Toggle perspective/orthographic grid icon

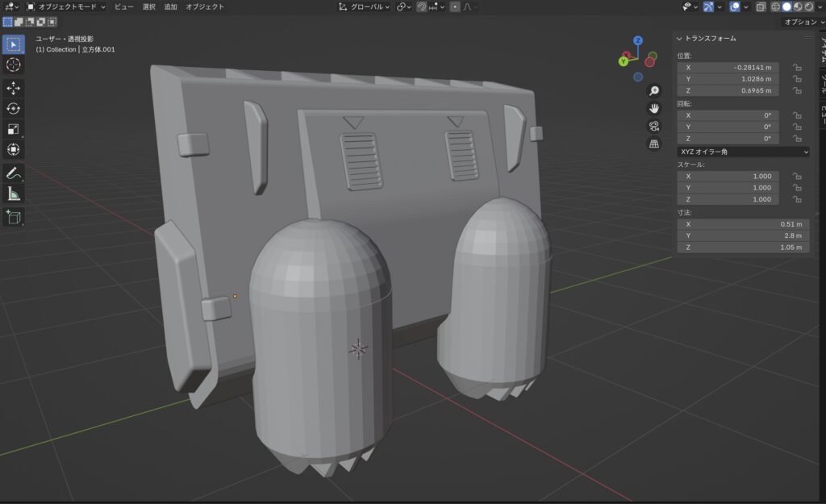pos(654,144)
